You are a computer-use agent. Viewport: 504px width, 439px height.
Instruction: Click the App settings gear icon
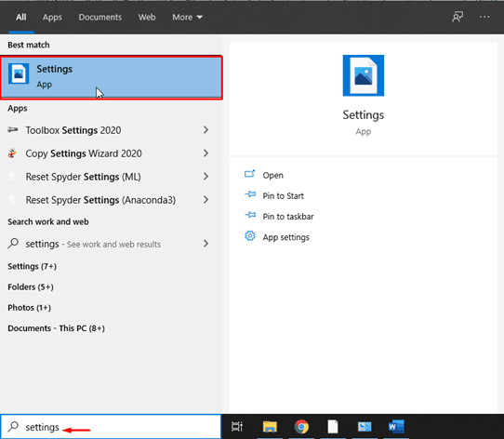(x=250, y=235)
